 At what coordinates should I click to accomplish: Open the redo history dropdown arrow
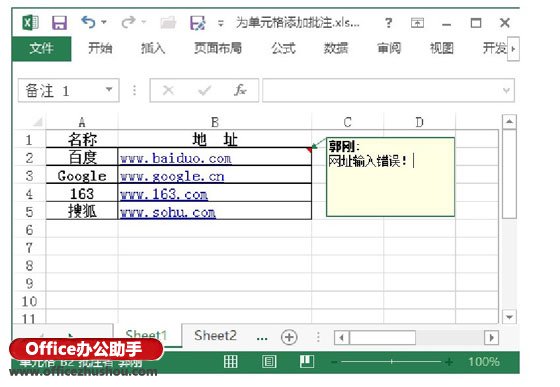tap(144, 22)
